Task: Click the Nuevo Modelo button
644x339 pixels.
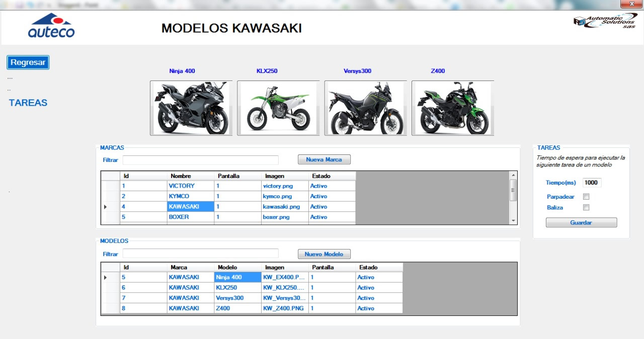Action: coord(324,254)
